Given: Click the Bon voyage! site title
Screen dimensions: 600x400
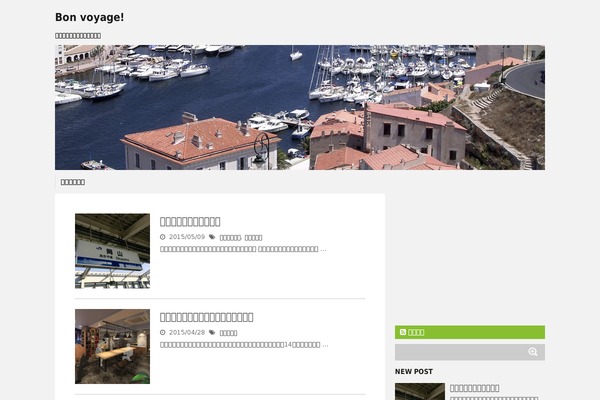Looking at the screenshot, I should click(90, 18).
